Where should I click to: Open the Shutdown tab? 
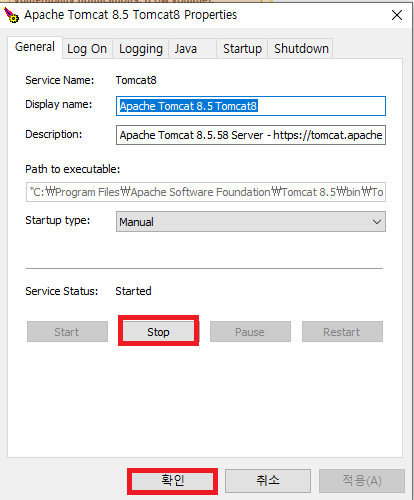[301, 49]
